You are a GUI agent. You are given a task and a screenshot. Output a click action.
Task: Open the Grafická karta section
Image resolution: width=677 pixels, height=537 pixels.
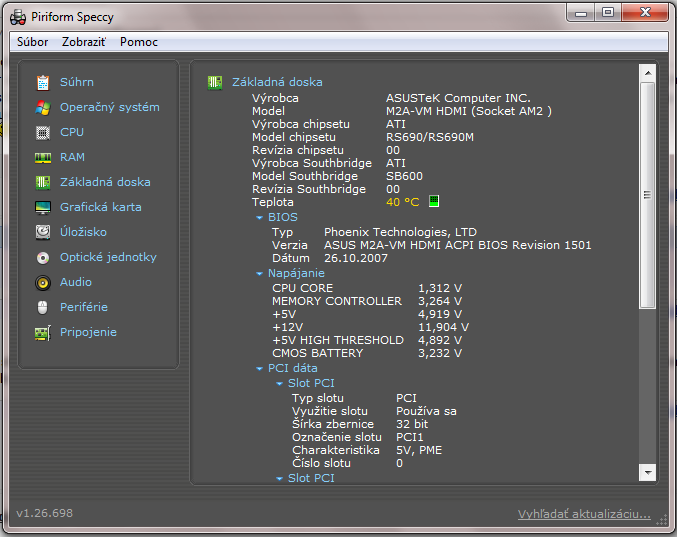[101, 207]
